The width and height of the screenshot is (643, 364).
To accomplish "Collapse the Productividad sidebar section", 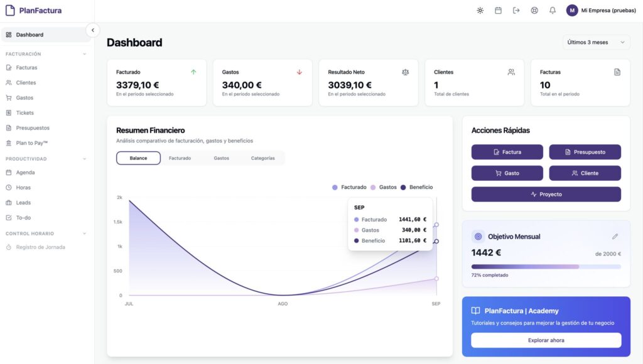I will [x=85, y=159].
